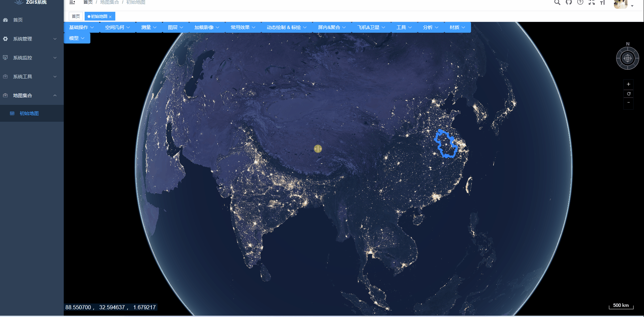
Task: Open the user avatar menu
Action: pyautogui.click(x=621, y=3)
